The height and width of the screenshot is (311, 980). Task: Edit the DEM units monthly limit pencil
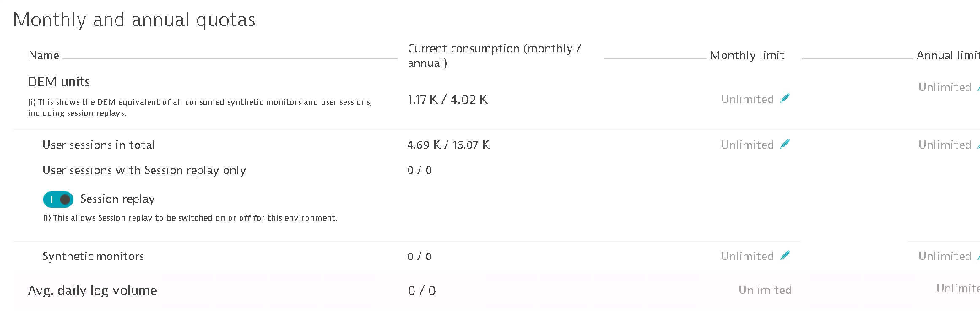(785, 98)
